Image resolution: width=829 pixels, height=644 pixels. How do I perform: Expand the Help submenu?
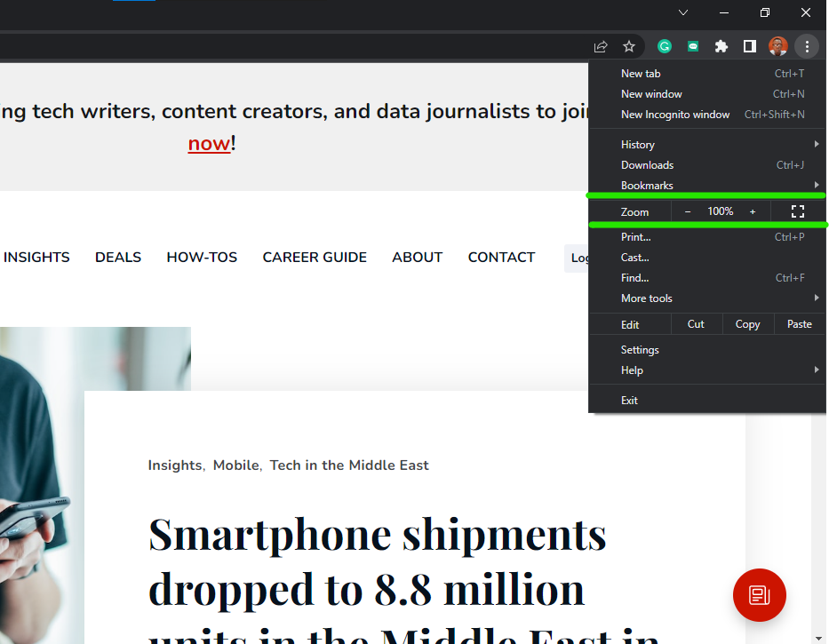(707, 370)
